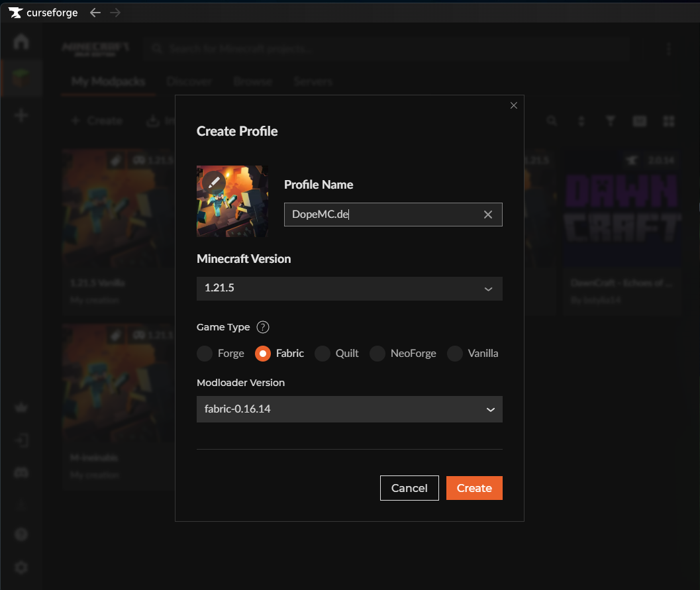
Task: Go back with the left arrow
Action: pos(95,13)
